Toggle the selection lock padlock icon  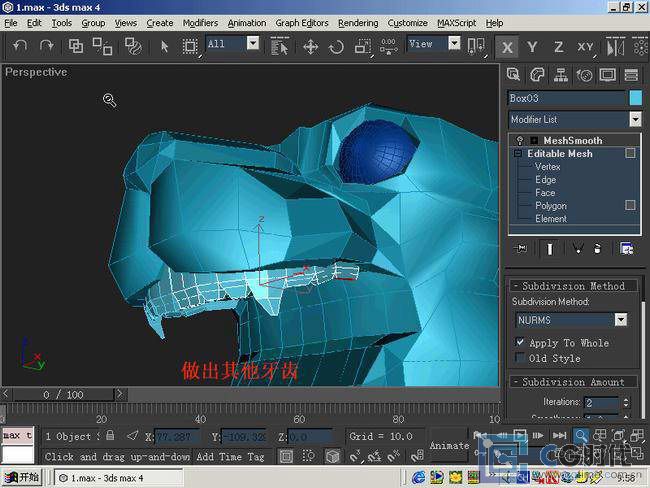tap(110, 435)
